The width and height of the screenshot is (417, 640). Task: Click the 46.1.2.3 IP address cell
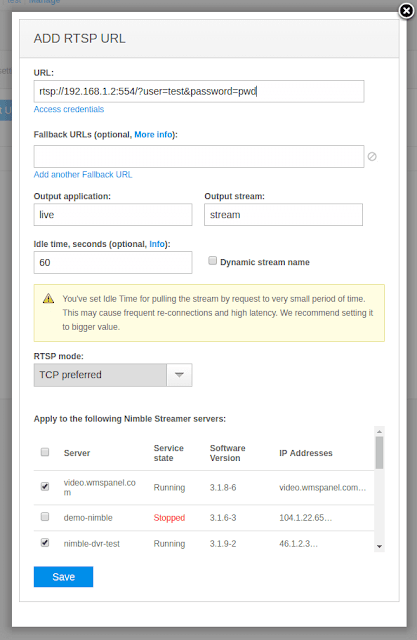pos(298,544)
